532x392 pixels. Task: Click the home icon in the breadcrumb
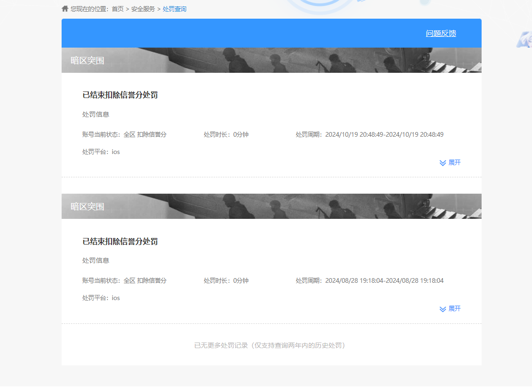tap(65, 9)
